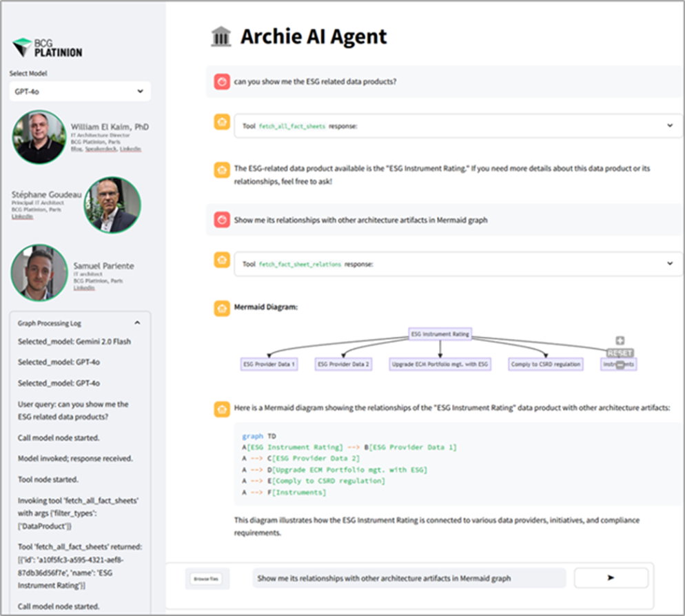Click the assistant icon beside the final explanation message
Screen dimensions: 685x616
tap(221, 407)
